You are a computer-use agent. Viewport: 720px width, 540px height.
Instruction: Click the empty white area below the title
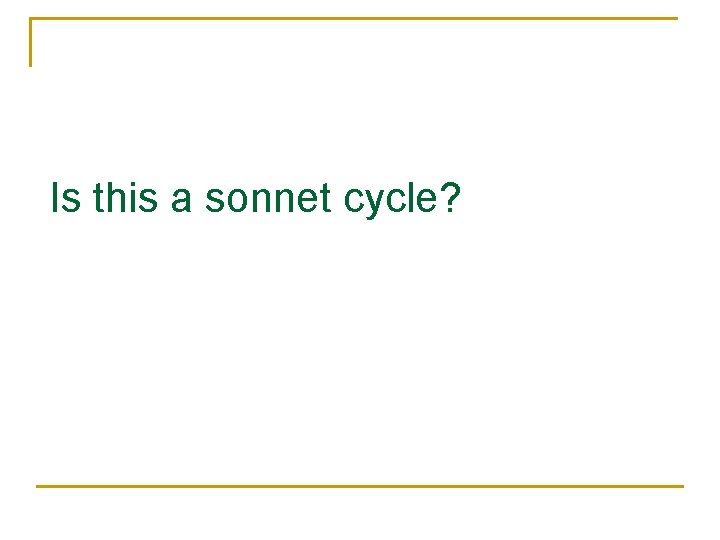point(360,349)
